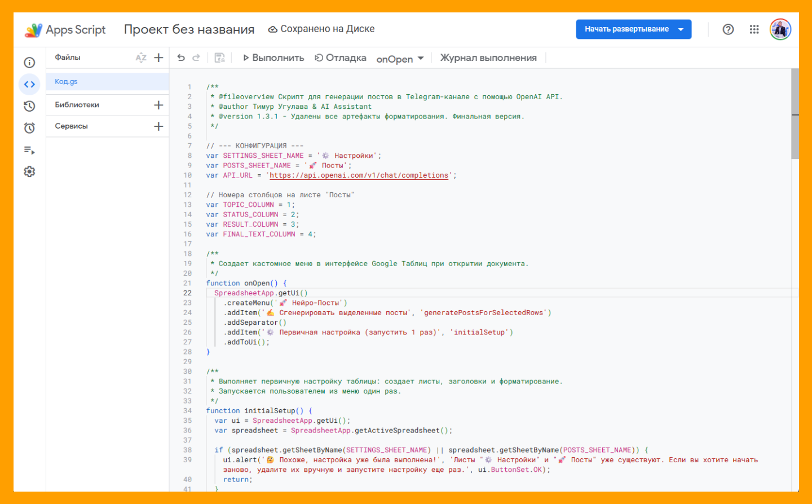Add a service using the plus button
The height and width of the screenshot is (504, 812).
tap(158, 126)
